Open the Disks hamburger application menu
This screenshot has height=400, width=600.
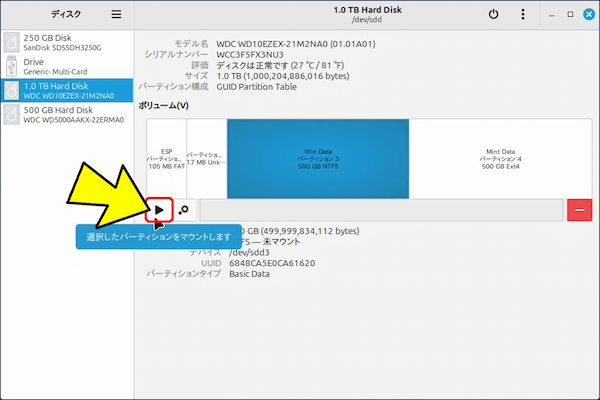coord(117,14)
